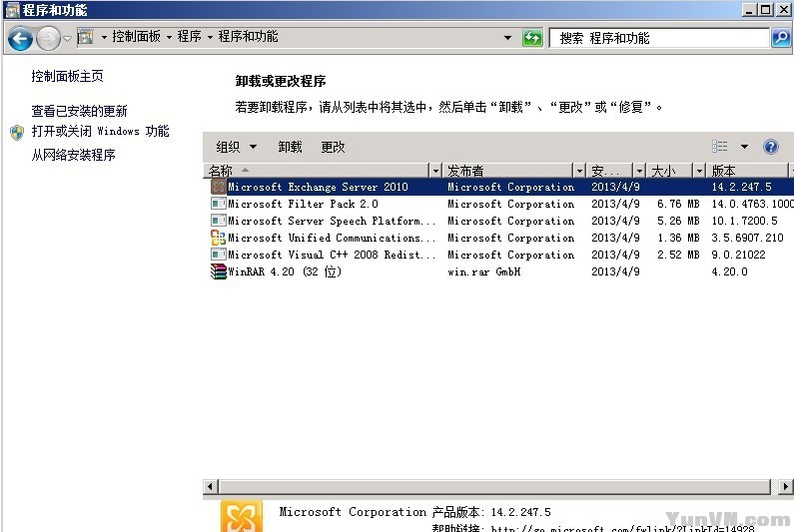794x532 pixels.
Task: Click the change view icon
Action: pyautogui.click(x=719, y=147)
